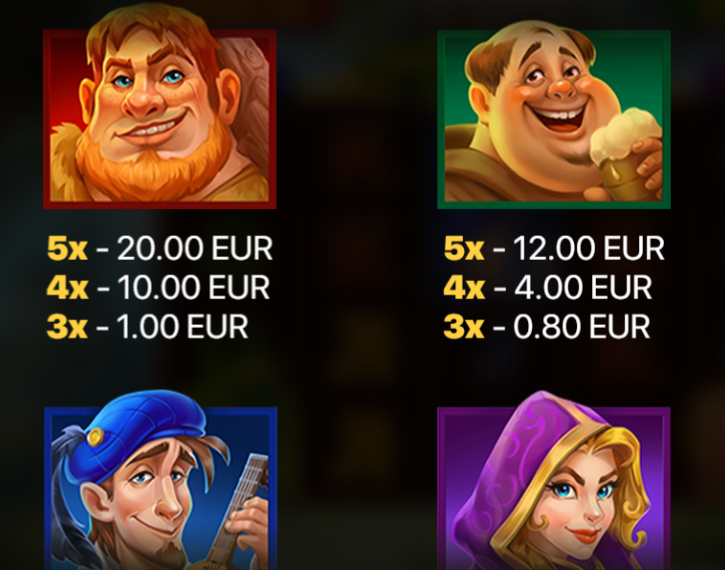Click the purple-hooded blonde woman symbol
Viewport: 725px width, 570px height.
click(x=553, y=481)
